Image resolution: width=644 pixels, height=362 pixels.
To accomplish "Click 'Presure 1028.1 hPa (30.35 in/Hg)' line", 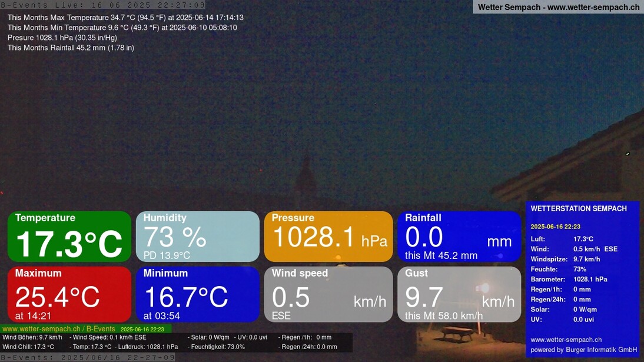I will click(x=62, y=38).
